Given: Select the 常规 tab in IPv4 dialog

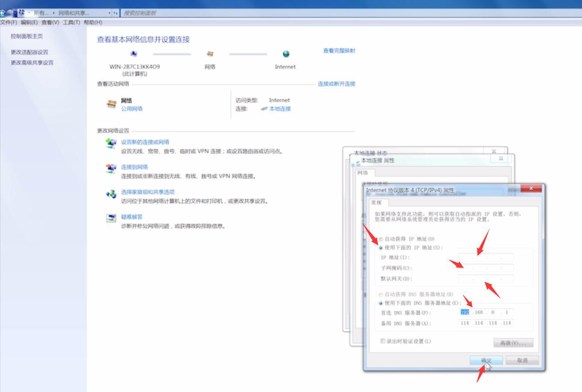Looking at the screenshot, I should click(x=378, y=203).
